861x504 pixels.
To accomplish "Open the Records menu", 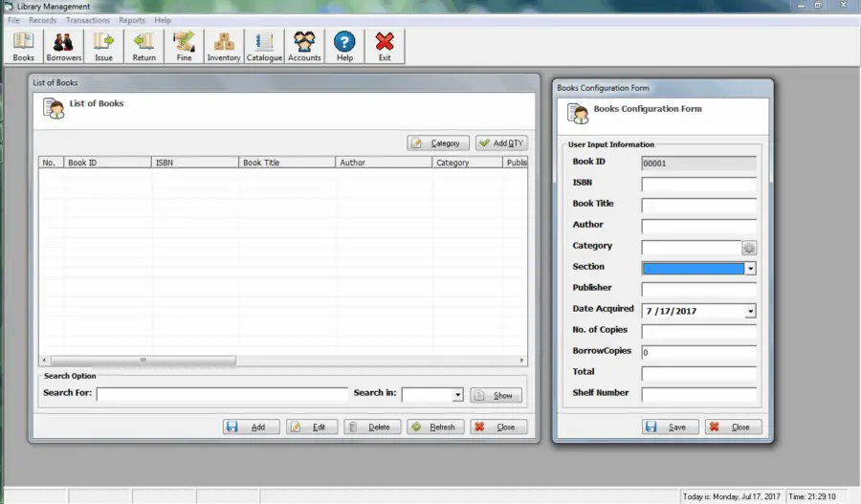I will [x=43, y=20].
